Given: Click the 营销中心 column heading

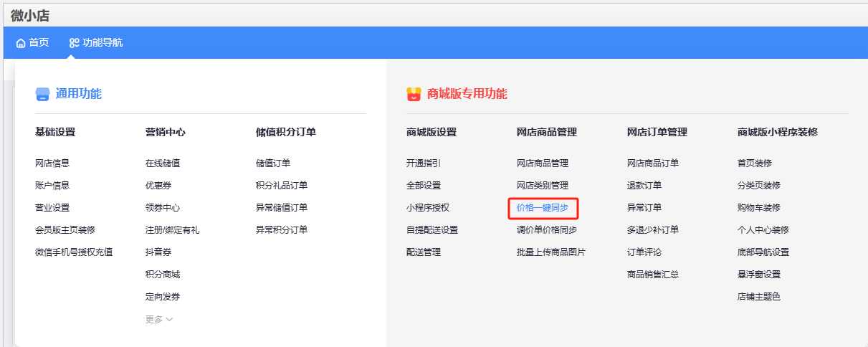Looking at the screenshot, I should (166, 133).
